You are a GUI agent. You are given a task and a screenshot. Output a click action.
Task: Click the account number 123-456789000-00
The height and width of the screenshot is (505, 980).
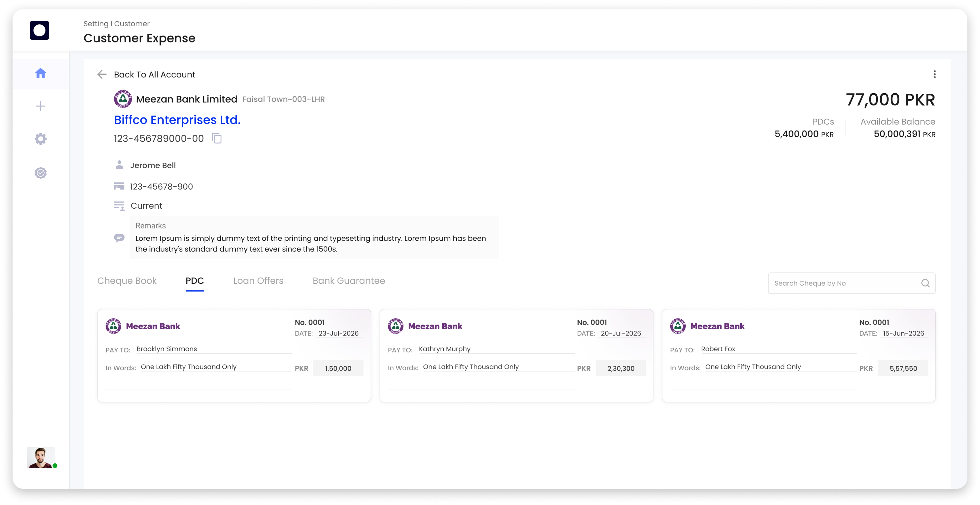[x=159, y=138]
